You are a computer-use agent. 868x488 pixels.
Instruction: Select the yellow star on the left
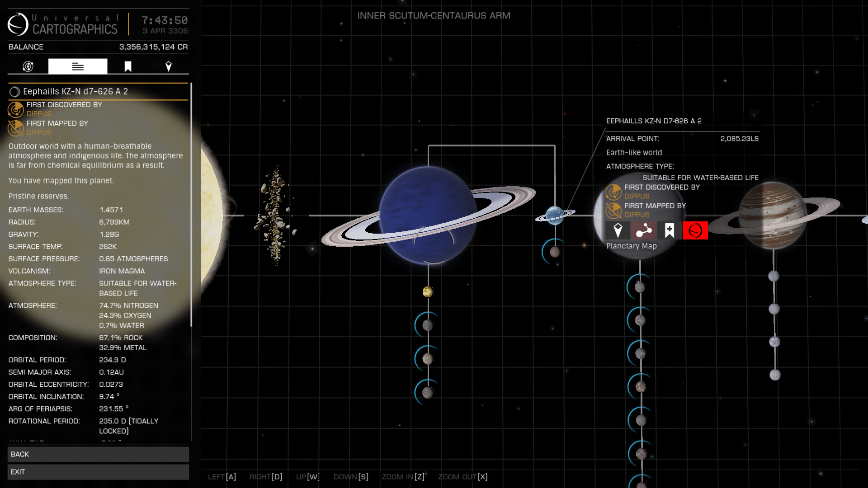coord(211,216)
